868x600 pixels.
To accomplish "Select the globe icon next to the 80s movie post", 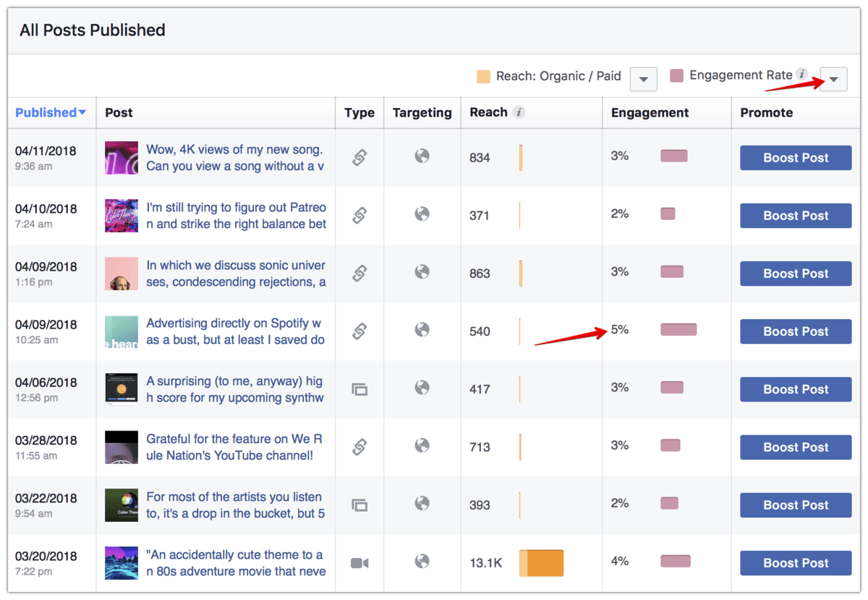I will (x=422, y=562).
